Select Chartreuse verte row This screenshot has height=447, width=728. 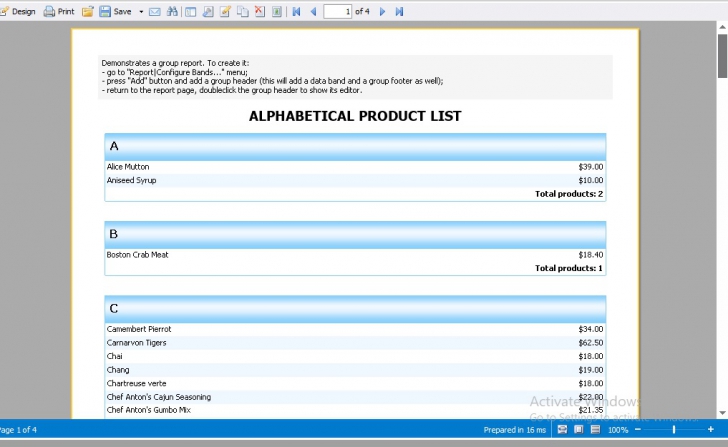tap(355, 383)
